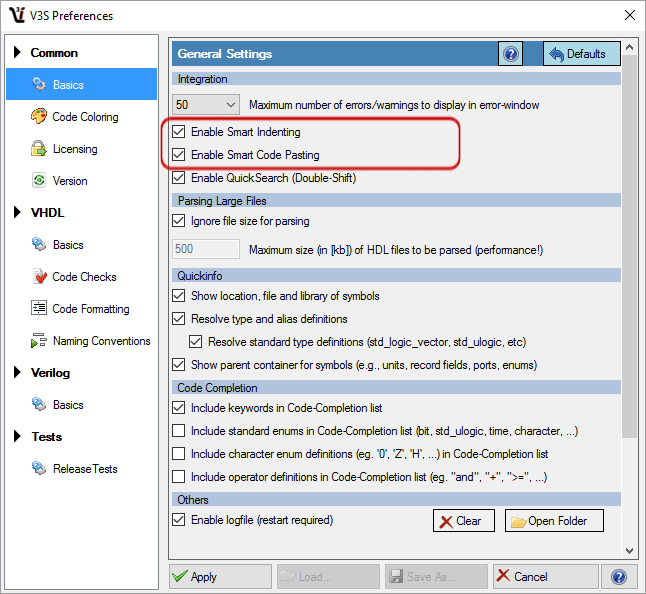
Task: Click the Integration section header
Action: (396, 79)
